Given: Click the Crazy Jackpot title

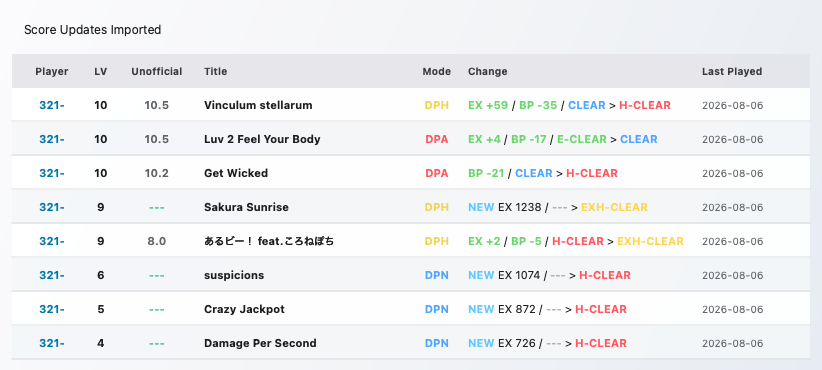Looking at the screenshot, I should click(x=244, y=310).
